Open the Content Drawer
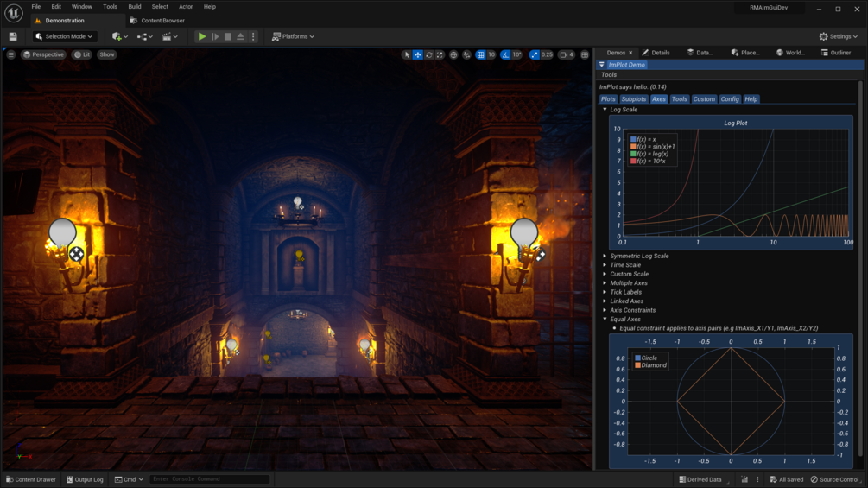The height and width of the screenshot is (488, 868). 31,479
